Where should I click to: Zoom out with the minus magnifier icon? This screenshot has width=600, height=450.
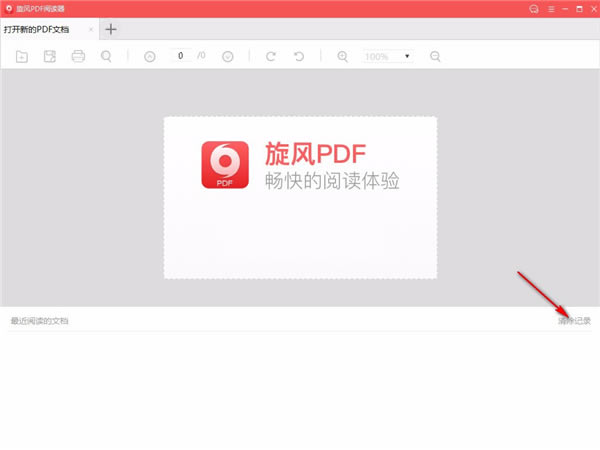pyautogui.click(x=435, y=57)
